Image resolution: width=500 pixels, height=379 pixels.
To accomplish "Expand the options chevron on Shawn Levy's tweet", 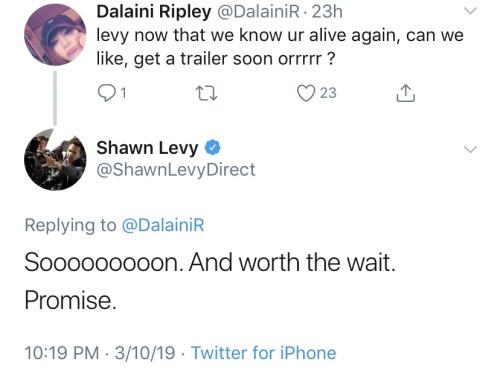I will (470, 150).
